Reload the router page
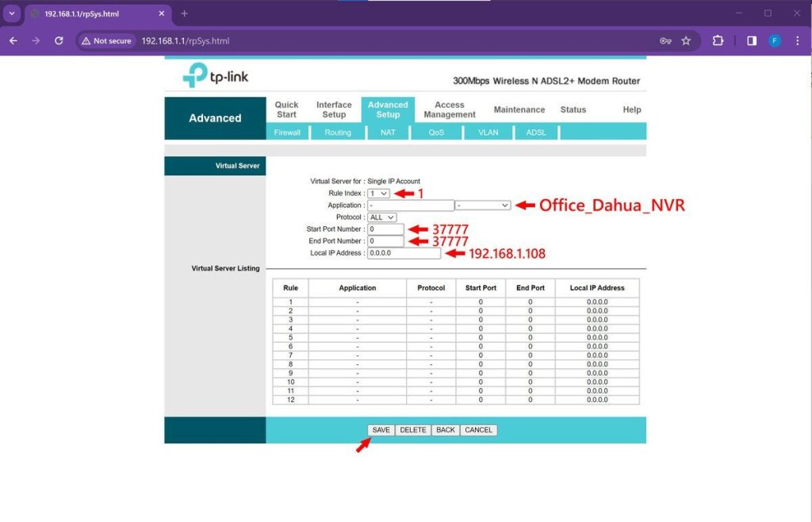812x522 pixels. pos(59,40)
